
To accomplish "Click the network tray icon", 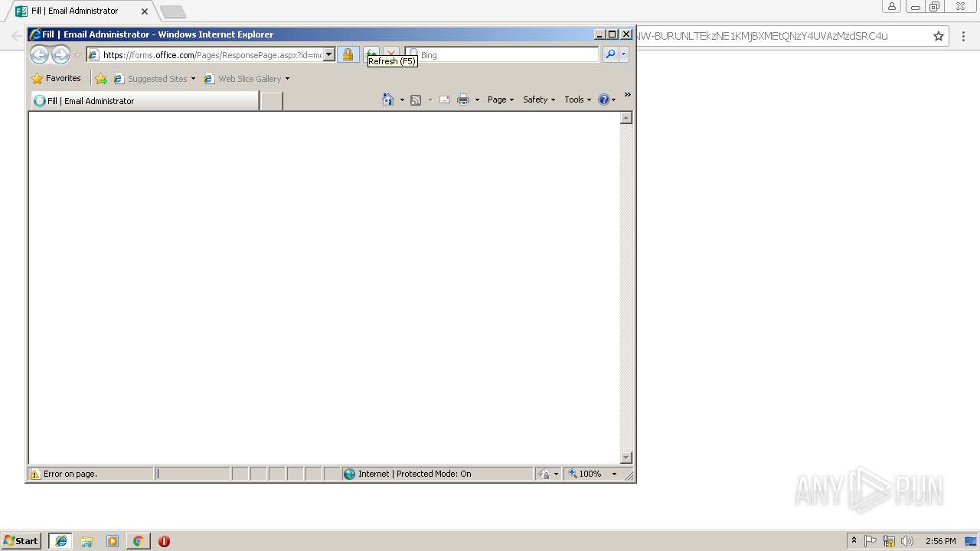I will pyautogui.click(x=889, y=541).
